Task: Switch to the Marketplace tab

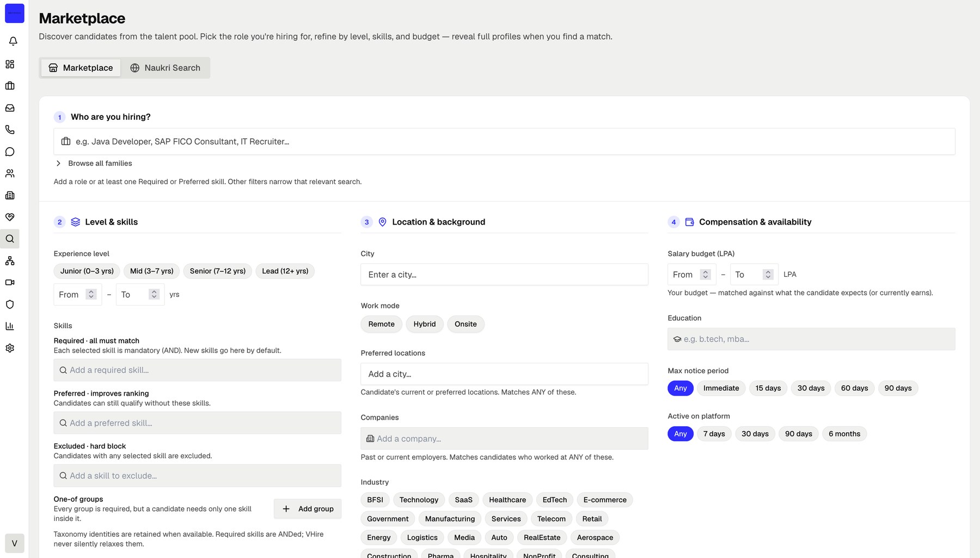Action: pos(81,68)
